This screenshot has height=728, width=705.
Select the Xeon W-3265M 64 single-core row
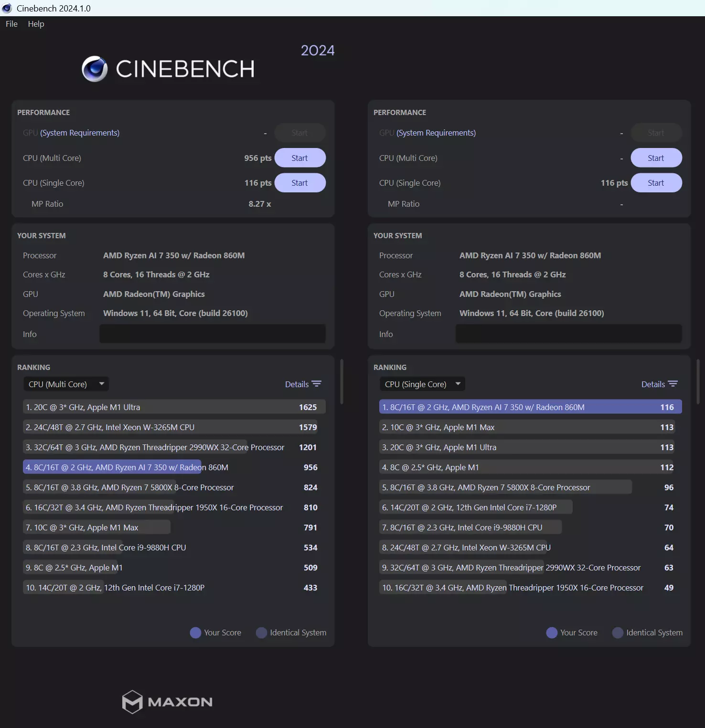531,548
